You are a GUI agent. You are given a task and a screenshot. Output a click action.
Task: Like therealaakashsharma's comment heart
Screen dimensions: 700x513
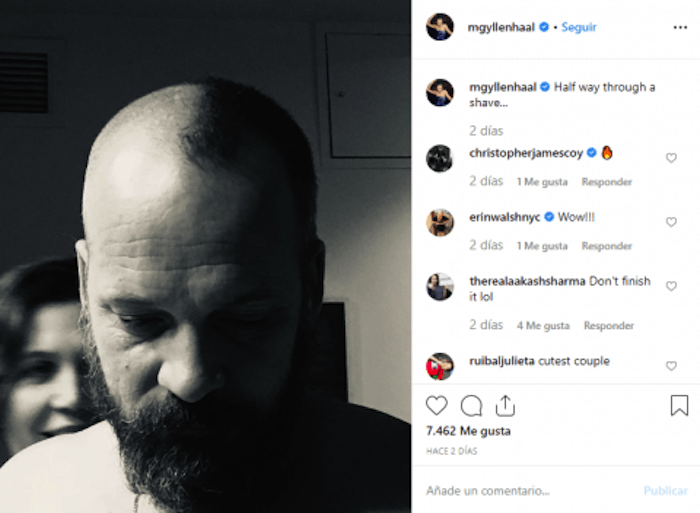pos(671,286)
